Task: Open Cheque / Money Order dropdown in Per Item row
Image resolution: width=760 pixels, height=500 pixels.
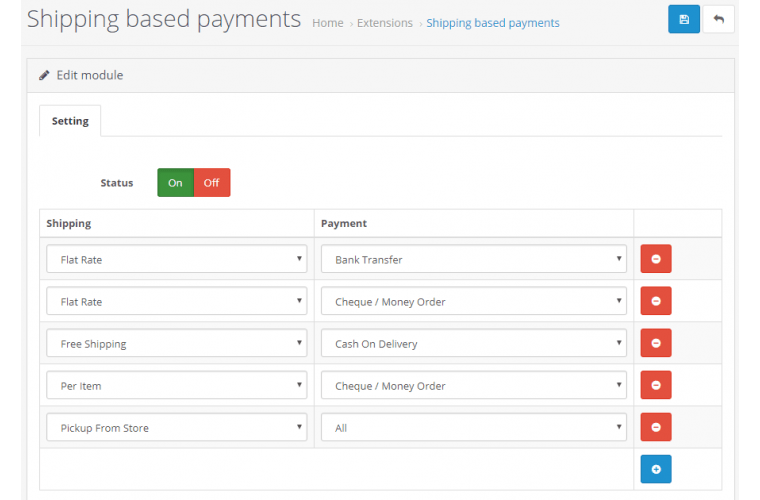Action: click(474, 385)
